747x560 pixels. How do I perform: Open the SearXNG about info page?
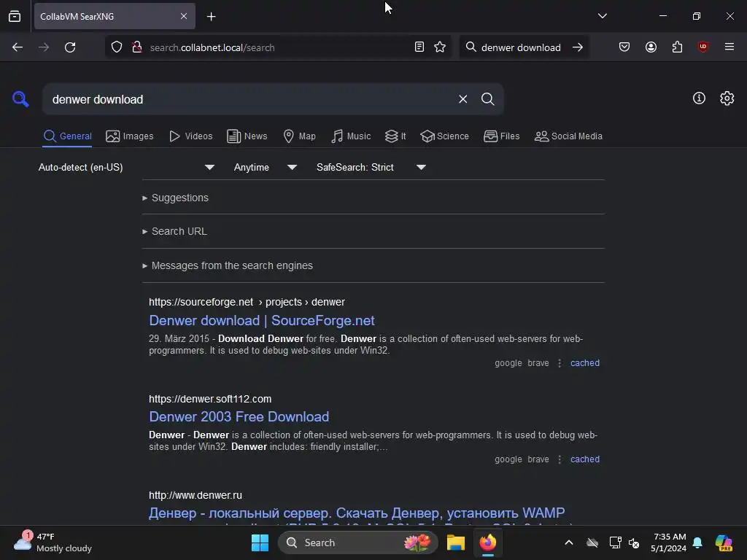click(699, 98)
